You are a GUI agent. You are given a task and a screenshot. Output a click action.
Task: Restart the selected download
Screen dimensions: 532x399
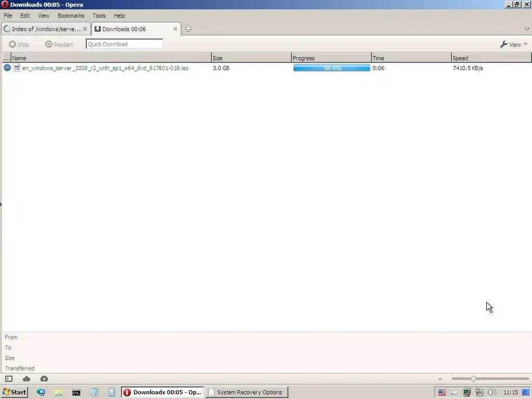click(59, 45)
